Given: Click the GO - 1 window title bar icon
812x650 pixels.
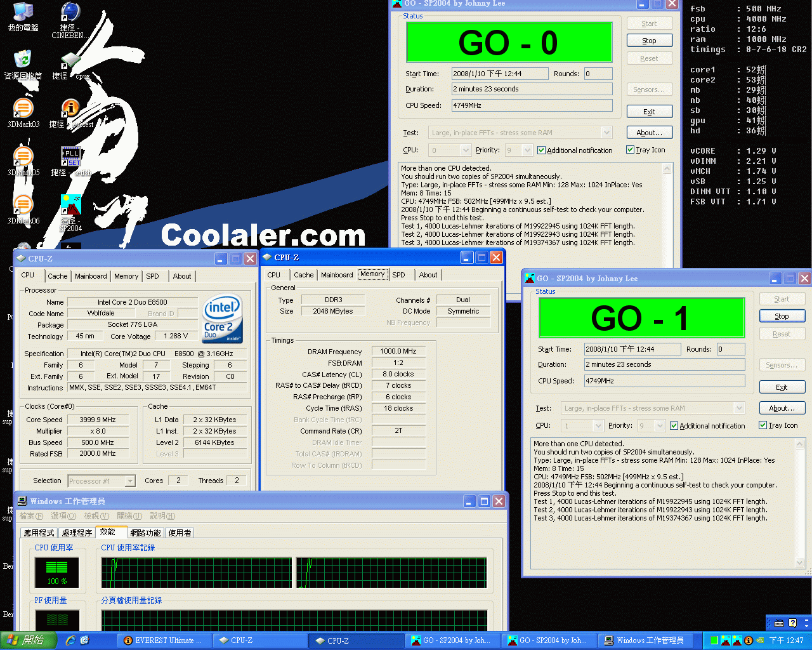Looking at the screenshot, I should click(530, 278).
